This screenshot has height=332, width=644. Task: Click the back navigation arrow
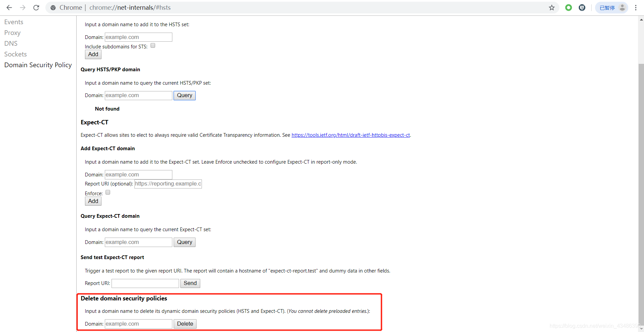[x=9, y=7]
